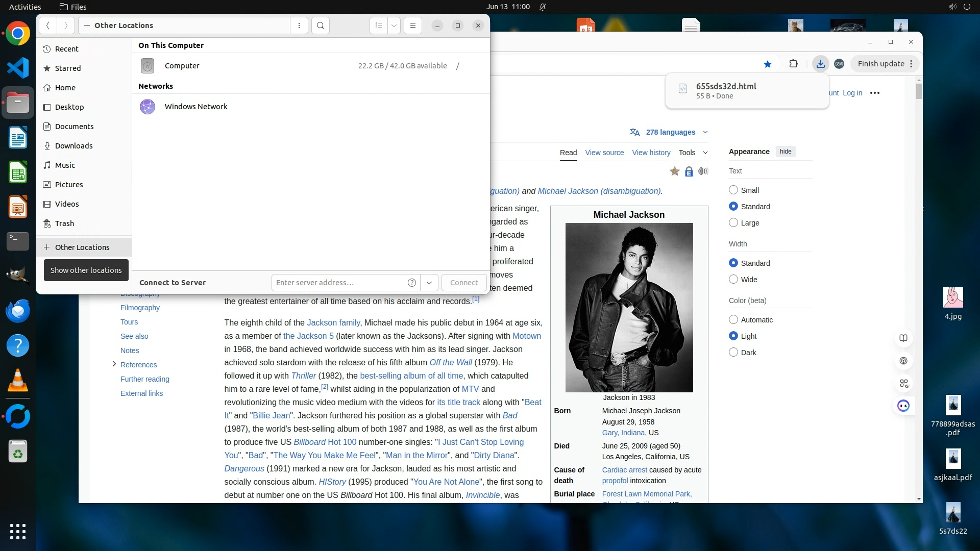
Task: Expand recent servers dropdown arrow
Action: click(x=429, y=283)
